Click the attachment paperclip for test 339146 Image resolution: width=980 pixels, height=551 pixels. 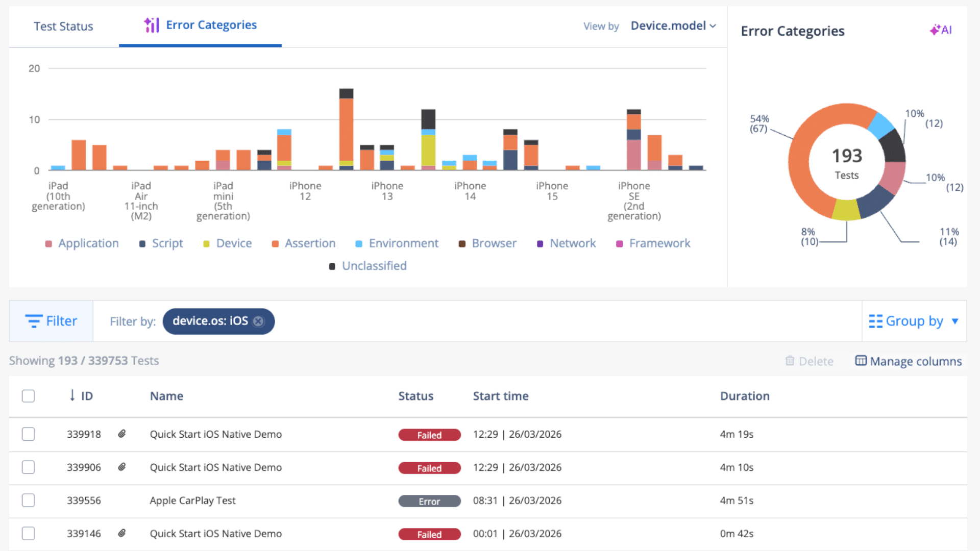click(x=122, y=534)
